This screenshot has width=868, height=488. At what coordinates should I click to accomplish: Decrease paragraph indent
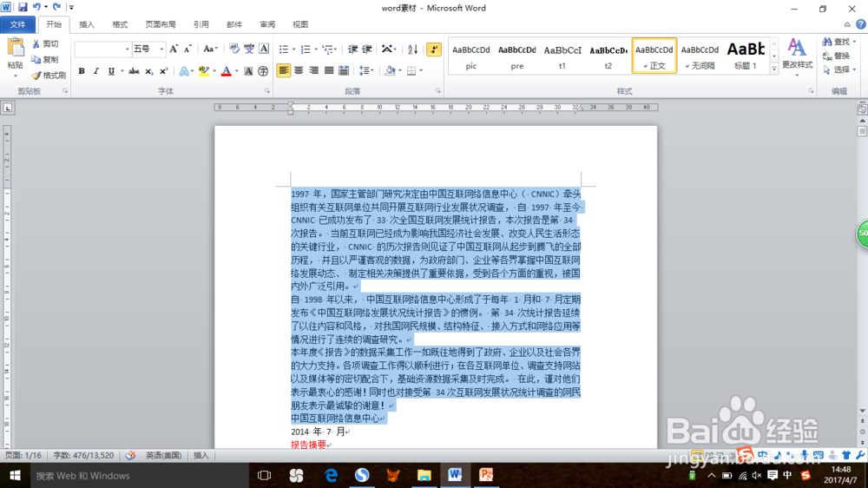click(352, 49)
